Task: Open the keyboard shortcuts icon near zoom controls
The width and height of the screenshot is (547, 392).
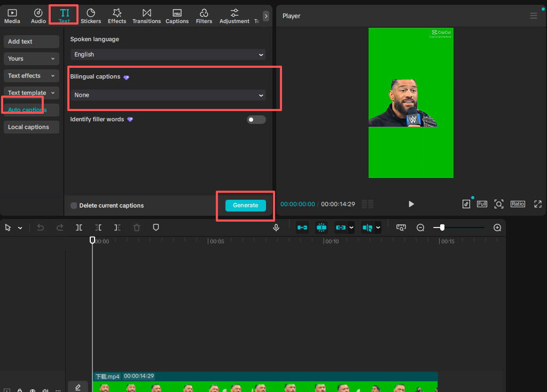Action: click(401, 228)
